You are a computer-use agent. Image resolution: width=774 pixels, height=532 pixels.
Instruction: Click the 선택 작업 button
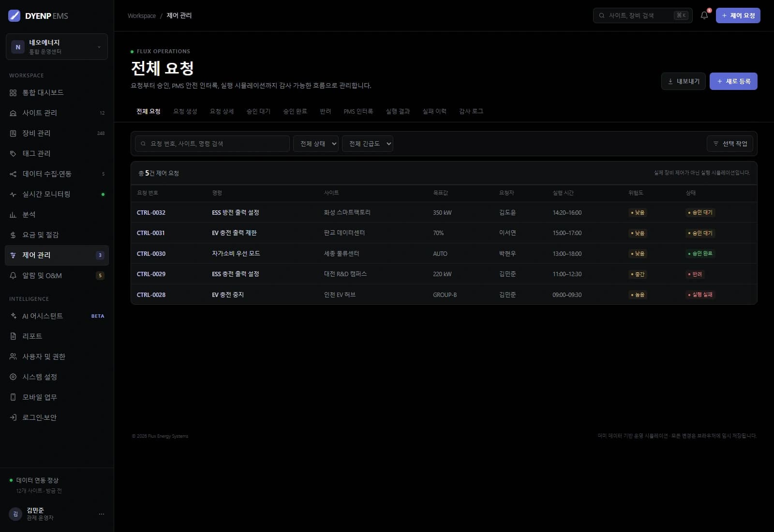(x=730, y=144)
